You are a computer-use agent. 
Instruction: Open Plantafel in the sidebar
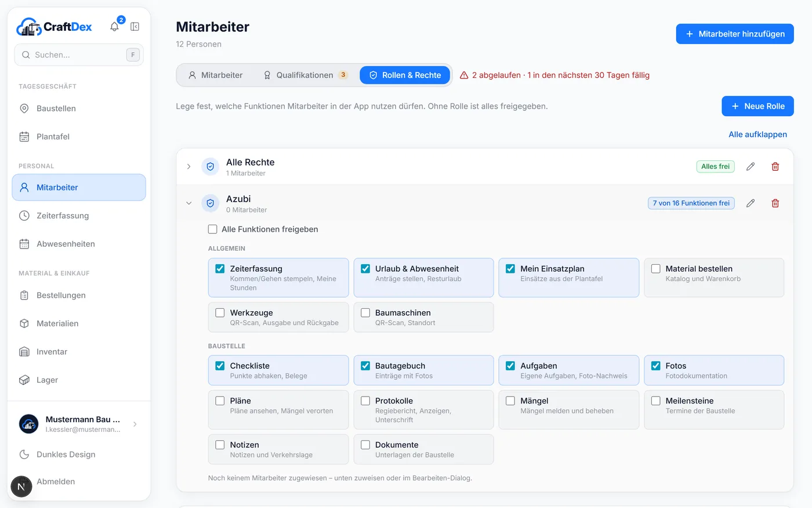click(79, 137)
